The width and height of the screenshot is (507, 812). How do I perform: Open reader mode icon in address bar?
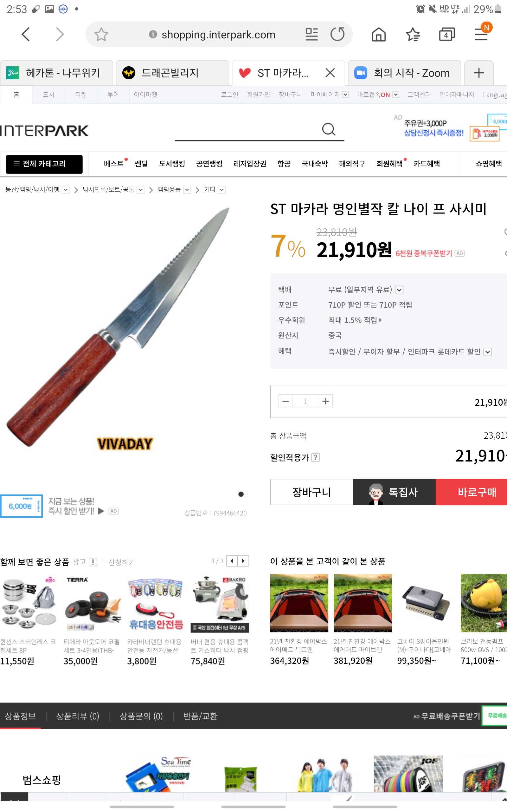point(311,34)
